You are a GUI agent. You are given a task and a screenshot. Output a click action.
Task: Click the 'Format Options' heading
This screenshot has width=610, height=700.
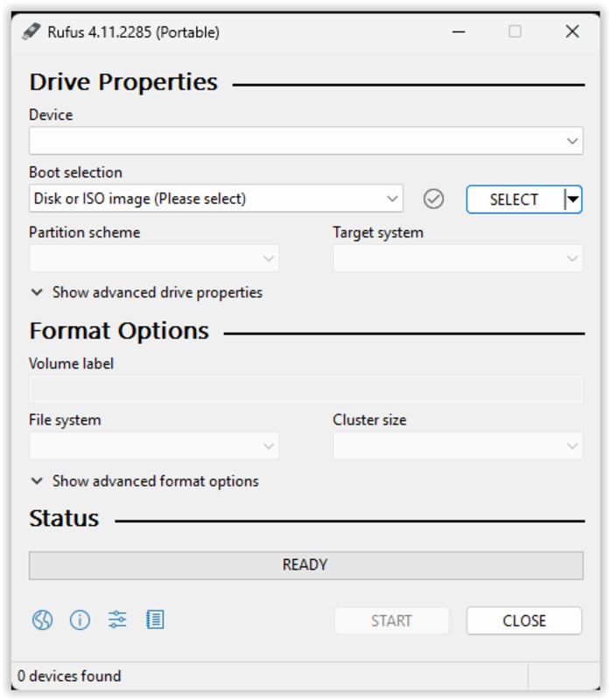coord(119,332)
